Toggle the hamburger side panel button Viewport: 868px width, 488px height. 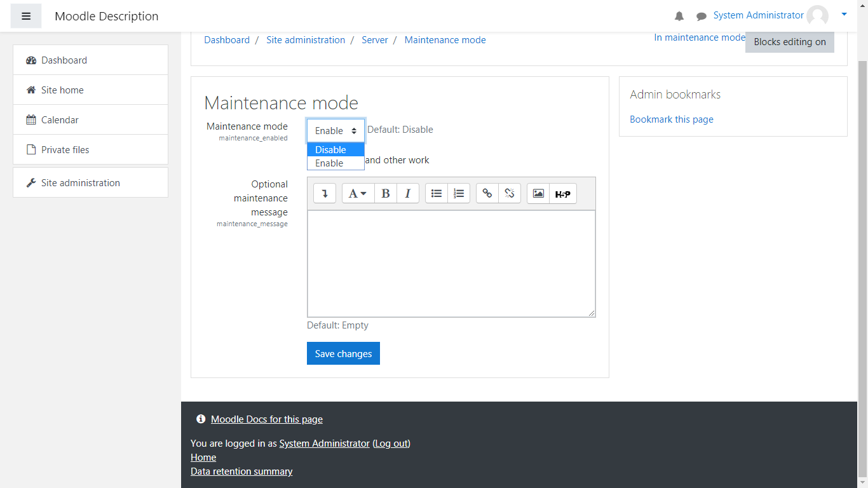point(26,16)
